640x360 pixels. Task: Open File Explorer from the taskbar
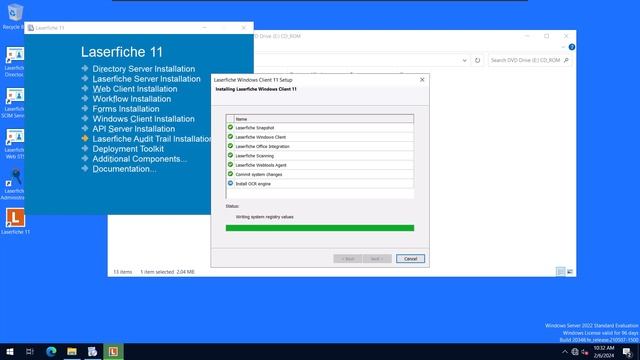(72, 351)
